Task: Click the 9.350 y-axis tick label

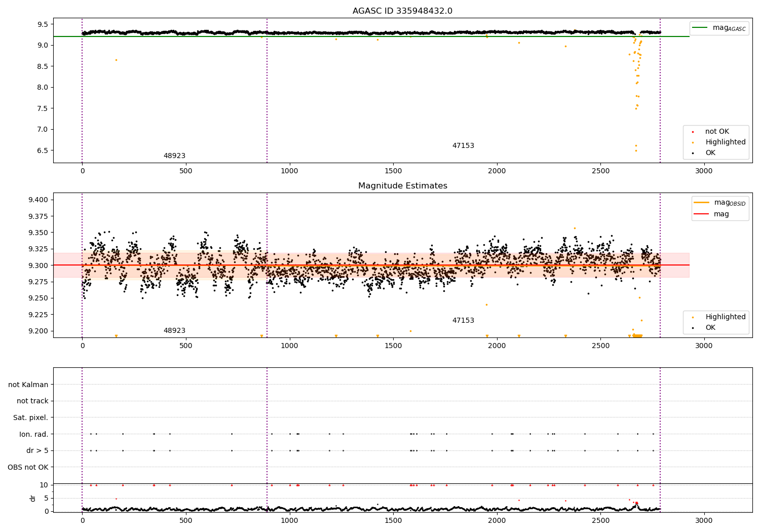Action: 38,233
